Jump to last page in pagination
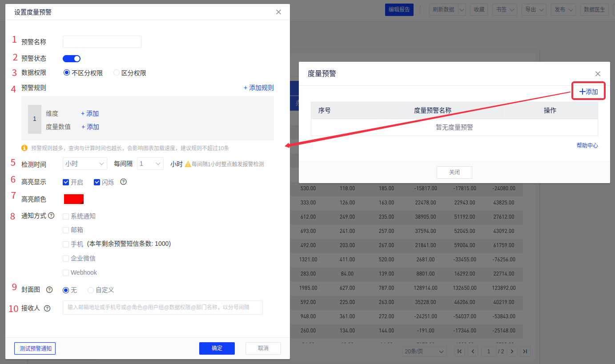The width and height of the screenshot is (615, 364). (x=525, y=352)
